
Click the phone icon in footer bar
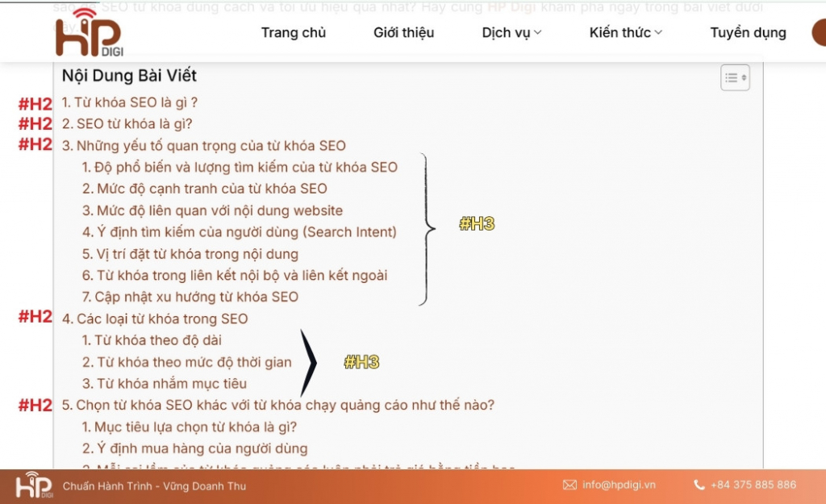[x=699, y=485]
